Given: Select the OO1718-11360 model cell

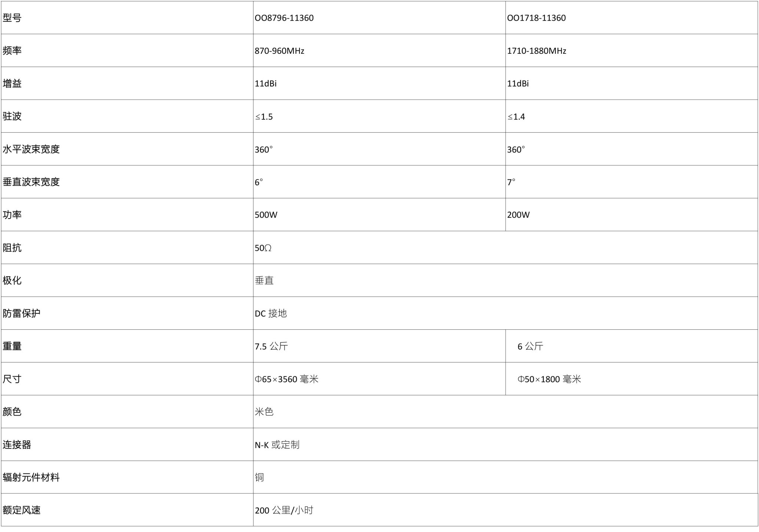Looking at the screenshot, I should click(632, 18).
